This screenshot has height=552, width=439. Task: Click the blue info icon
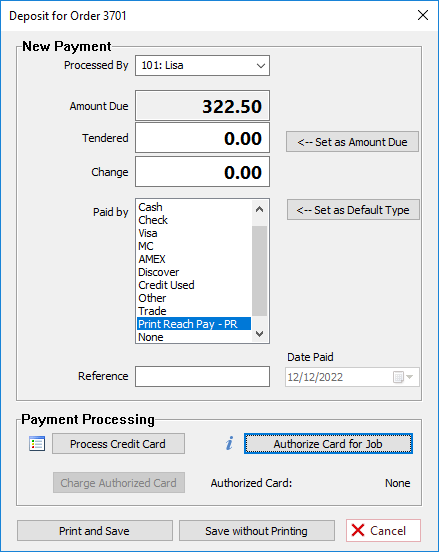(x=230, y=443)
